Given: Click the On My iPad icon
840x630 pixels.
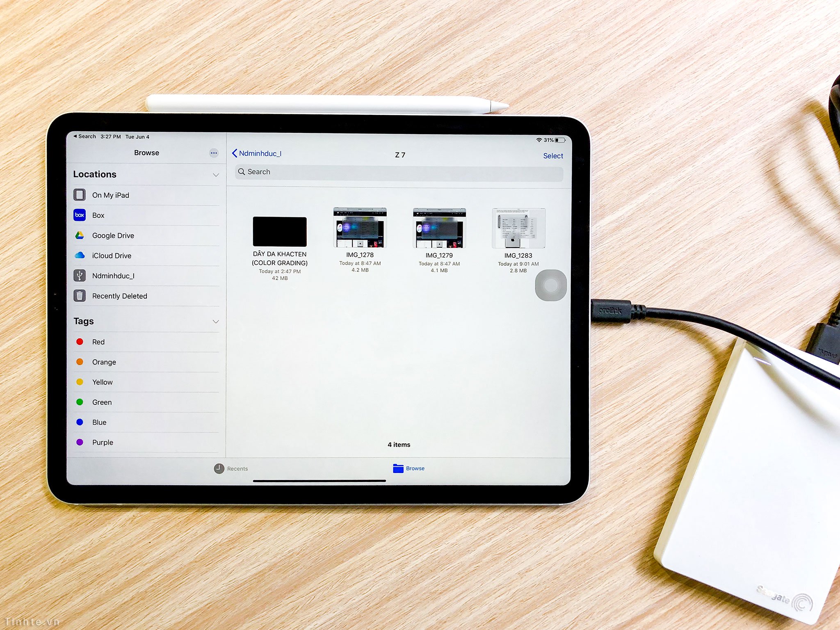Looking at the screenshot, I should pos(79,194).
